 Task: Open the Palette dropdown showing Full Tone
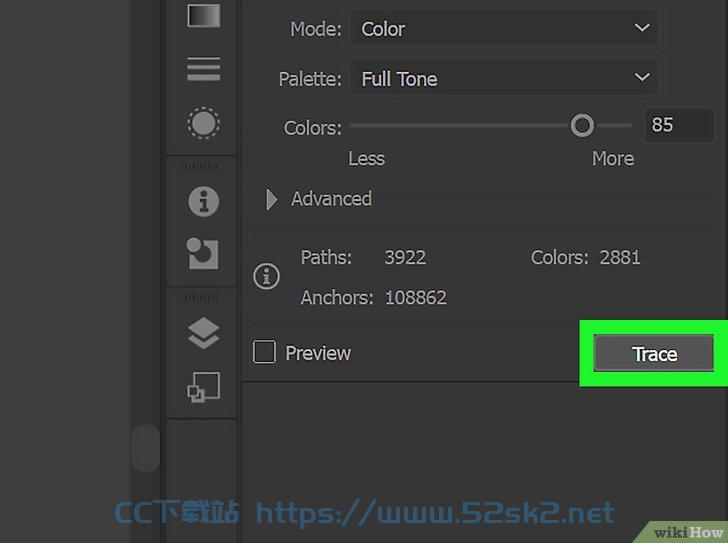pyautogui.click(x=504, y=78)
